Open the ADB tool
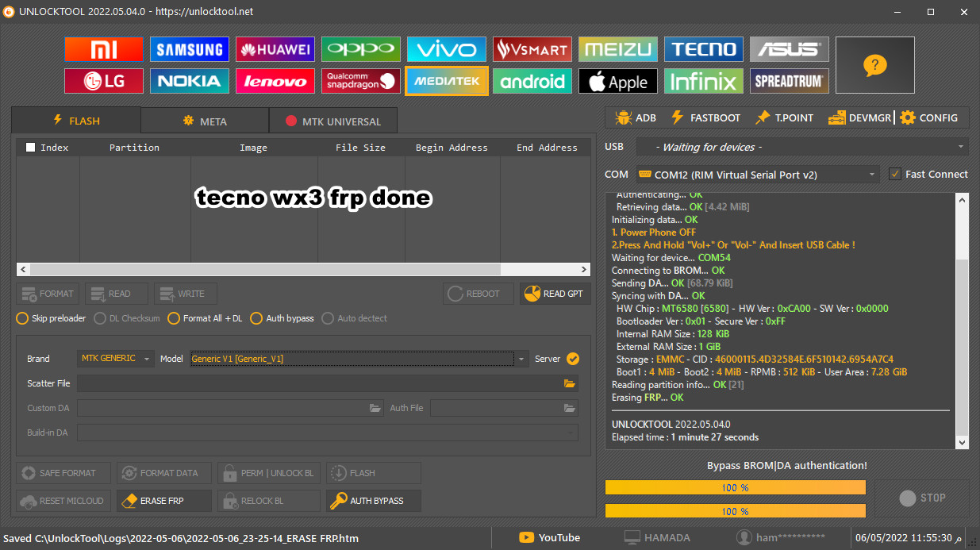Image resolution: width=980 pixels, height=550 pixels. point(636,117)
